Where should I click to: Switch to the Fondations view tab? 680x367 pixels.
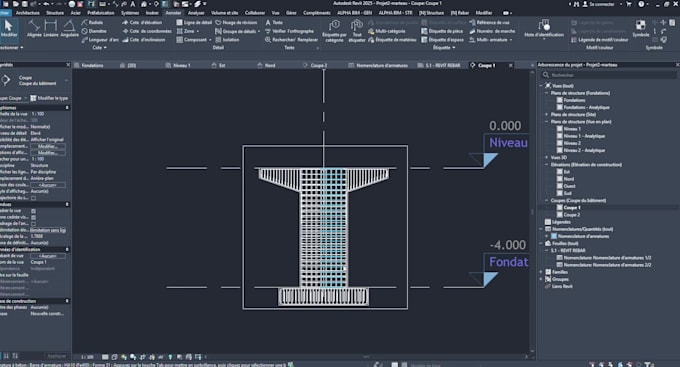coord(92,66)
